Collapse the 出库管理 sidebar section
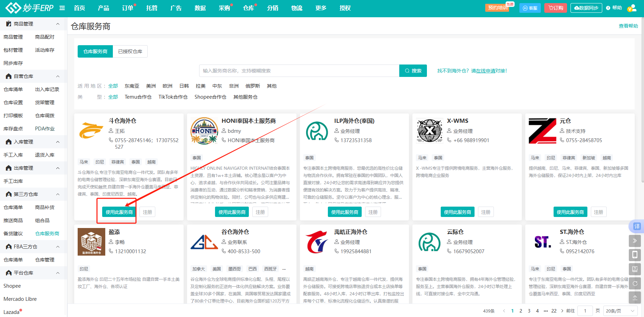Image resolution: width=644 pixels, height=317 pixels. coord(58,168)
